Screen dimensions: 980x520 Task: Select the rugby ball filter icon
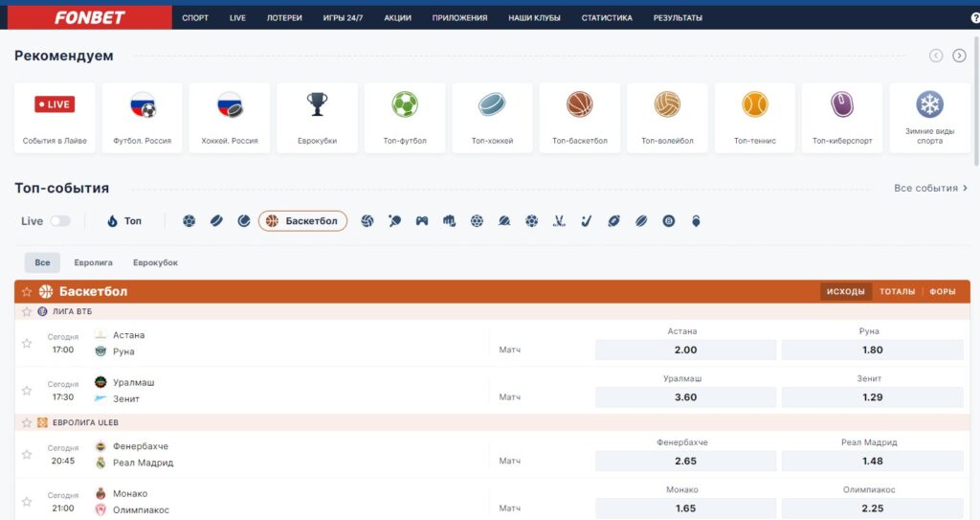[641, 221]
